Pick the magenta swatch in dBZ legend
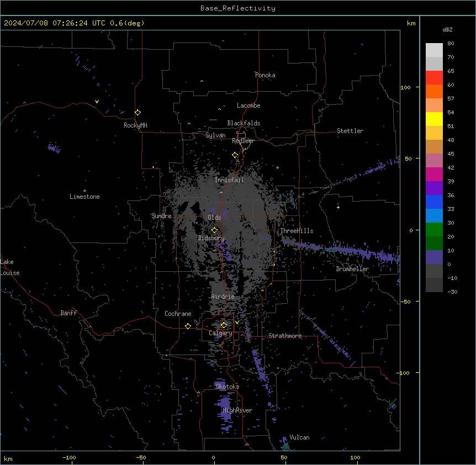 click(434, 174)
